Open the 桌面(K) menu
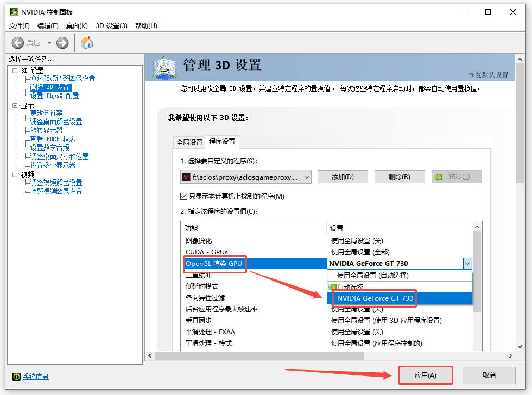Viewport: 532px width, 395px height. [77, 26]
